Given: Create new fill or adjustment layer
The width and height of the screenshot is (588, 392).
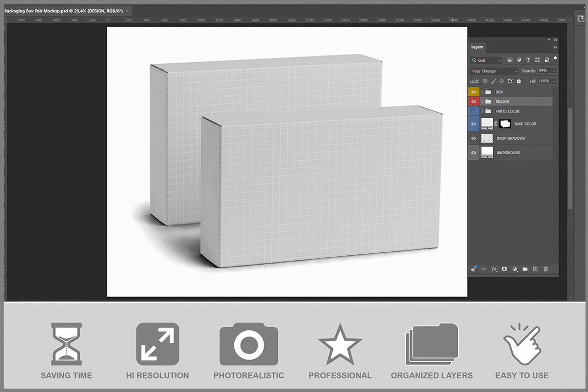Looking at the screenshot, I should tap(515, 269).
